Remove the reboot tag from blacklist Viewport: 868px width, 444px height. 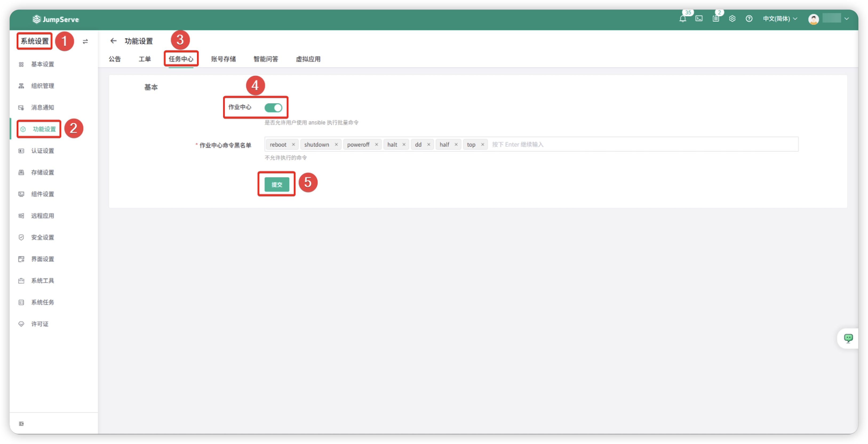point(293,145)
